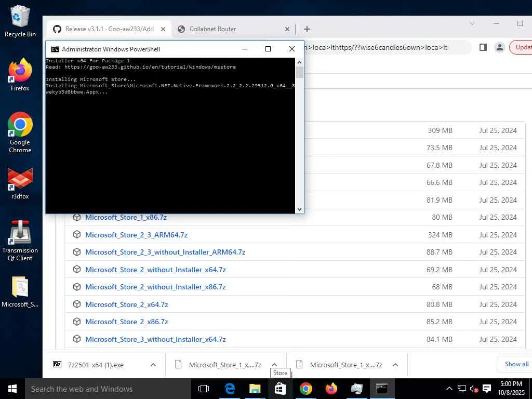Screen dimensions: 532x399
Task: Click the PowerShell window title icon
Action: click(x=55, y=49)
